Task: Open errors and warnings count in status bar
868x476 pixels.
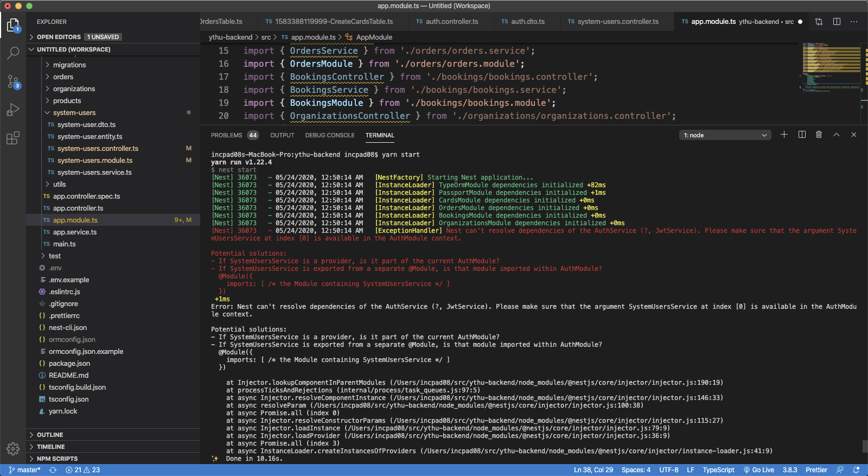Action: pos(83,470)
